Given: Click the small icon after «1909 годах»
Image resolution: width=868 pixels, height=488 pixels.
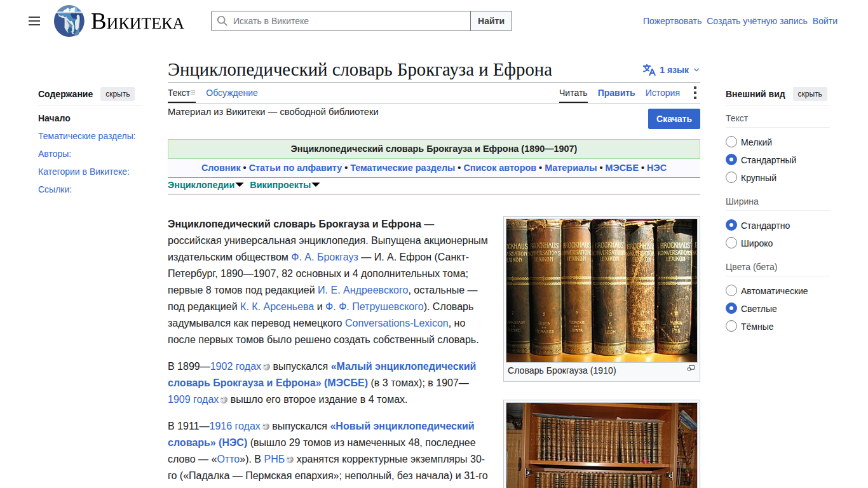Looking at the screenshot, I should point(224,400).
